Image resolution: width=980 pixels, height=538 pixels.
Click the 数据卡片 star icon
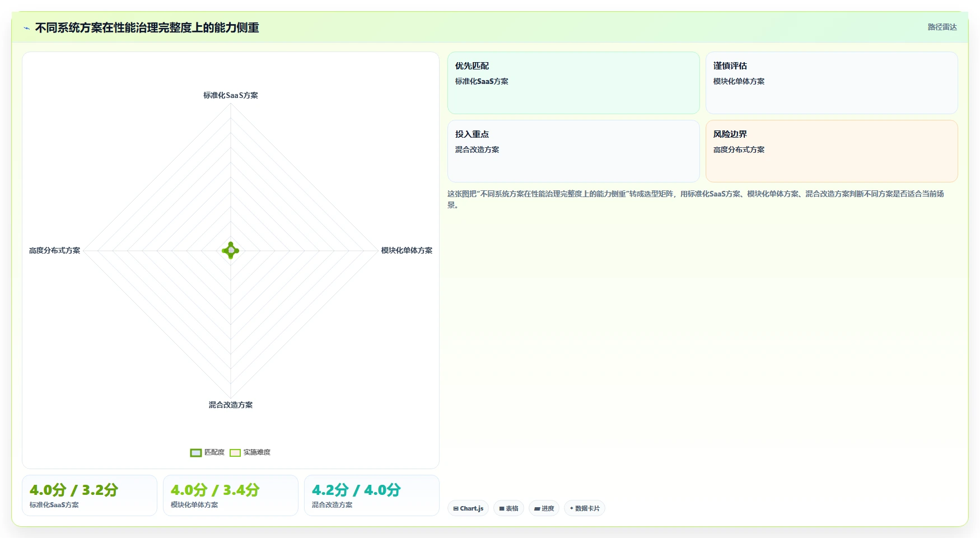point(572,508)
